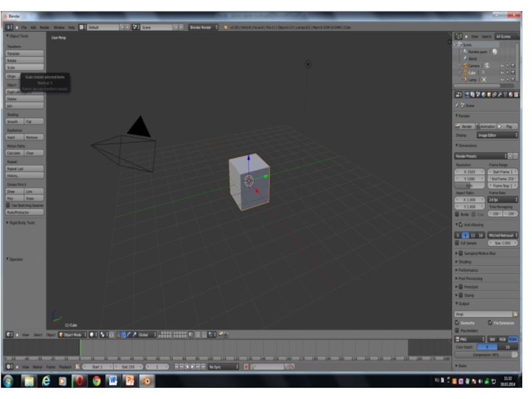Image resolution: width=532 pixels, height=399 pixels.
Task: Toggle the timeline record button
Action: pos(246,367)
